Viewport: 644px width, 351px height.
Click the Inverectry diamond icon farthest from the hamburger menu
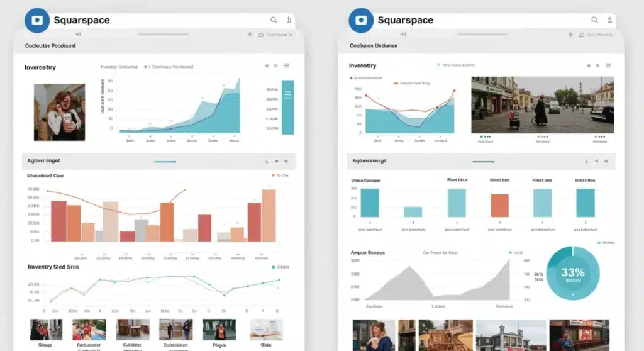[x=267, y=66]
